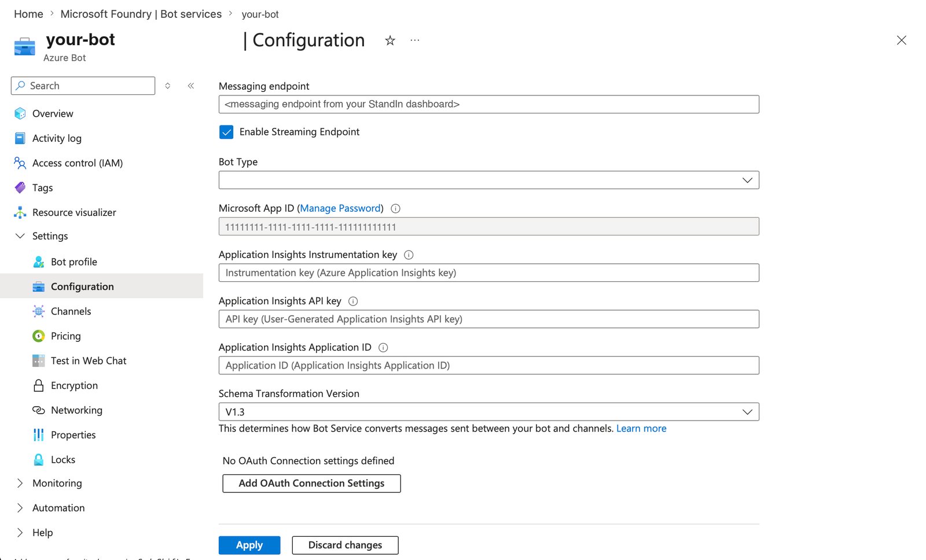Click the Test in Web Chat icon
926x560 pixels.
point(39,361)
